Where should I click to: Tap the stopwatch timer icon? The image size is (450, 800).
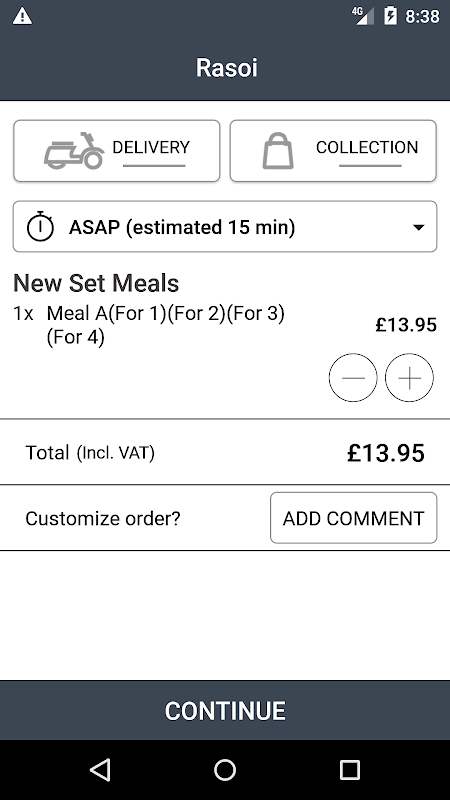click(40, 227)
